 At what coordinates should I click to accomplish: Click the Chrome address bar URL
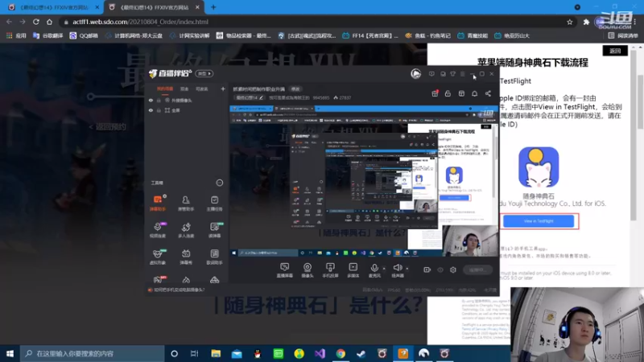tap(140, 22)
